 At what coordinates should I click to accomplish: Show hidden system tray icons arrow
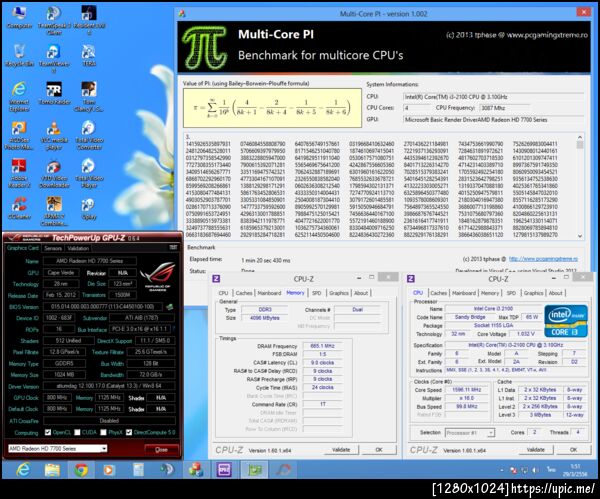pyautogui.click(x=501, y=470)
